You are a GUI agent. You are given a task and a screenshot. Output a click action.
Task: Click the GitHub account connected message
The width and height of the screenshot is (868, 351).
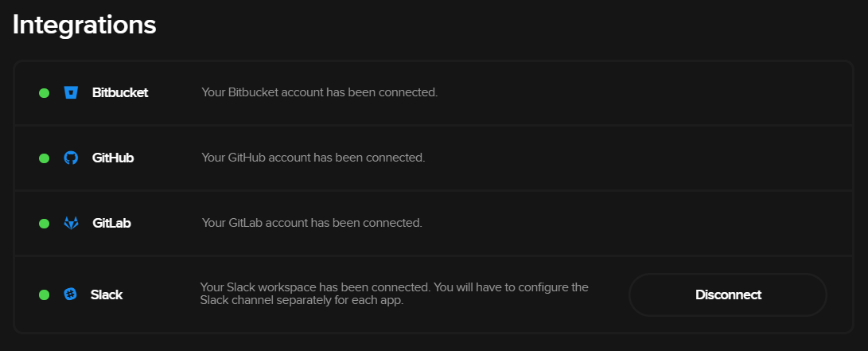[313, 158]
